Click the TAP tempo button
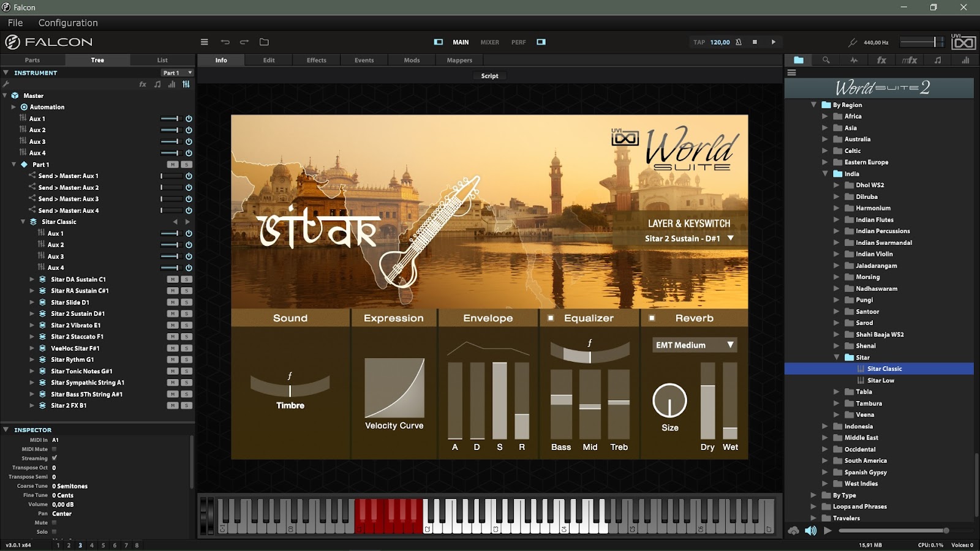980x551 pixels. coord(699,42)
